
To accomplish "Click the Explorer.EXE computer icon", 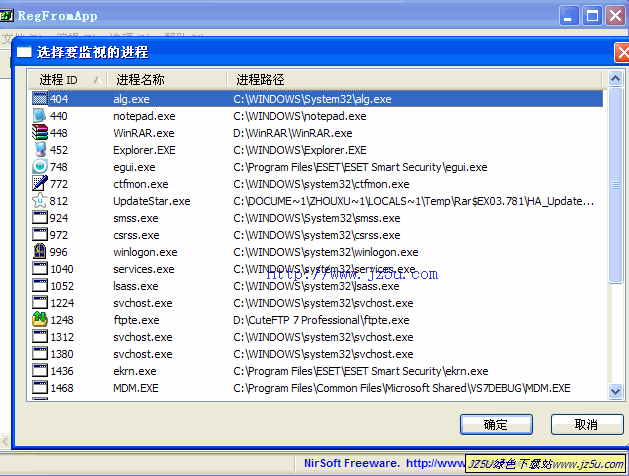I will 40,150.
